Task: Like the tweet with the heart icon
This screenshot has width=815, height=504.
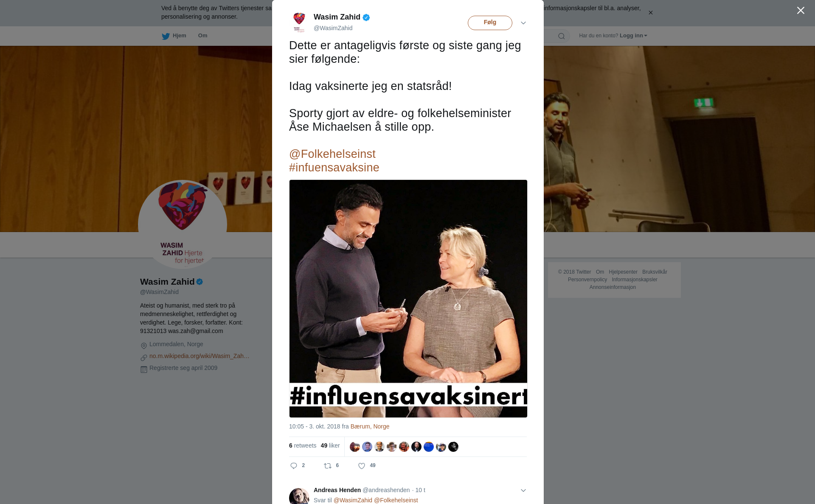Action: coord(362,466)
